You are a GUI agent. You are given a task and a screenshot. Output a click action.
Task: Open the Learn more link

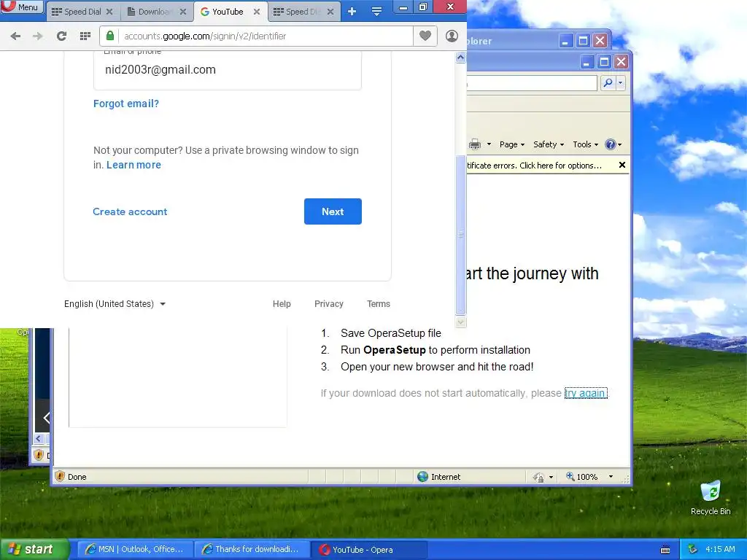[x=134, y=165]
